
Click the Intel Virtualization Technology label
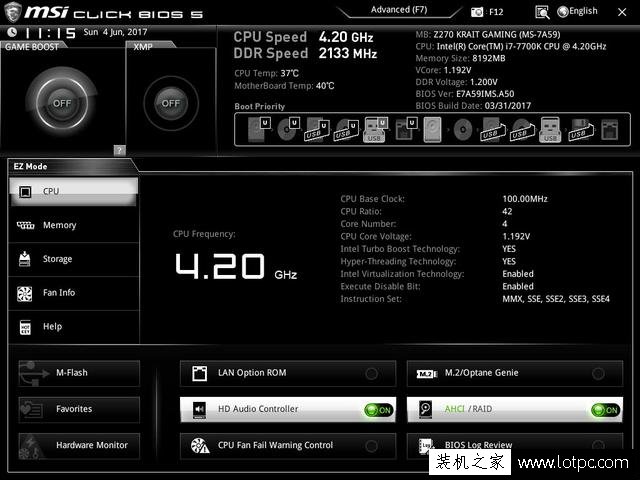click(x=402, y=274)
